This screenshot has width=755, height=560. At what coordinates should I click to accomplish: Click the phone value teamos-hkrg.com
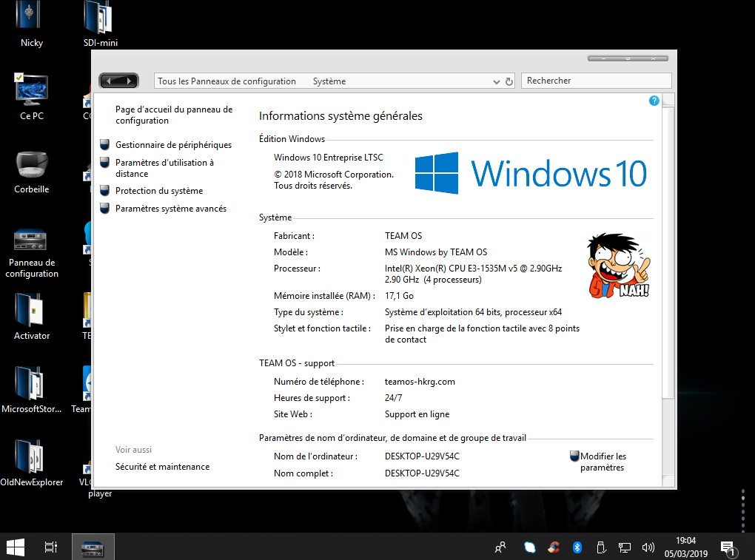[420, 382]
